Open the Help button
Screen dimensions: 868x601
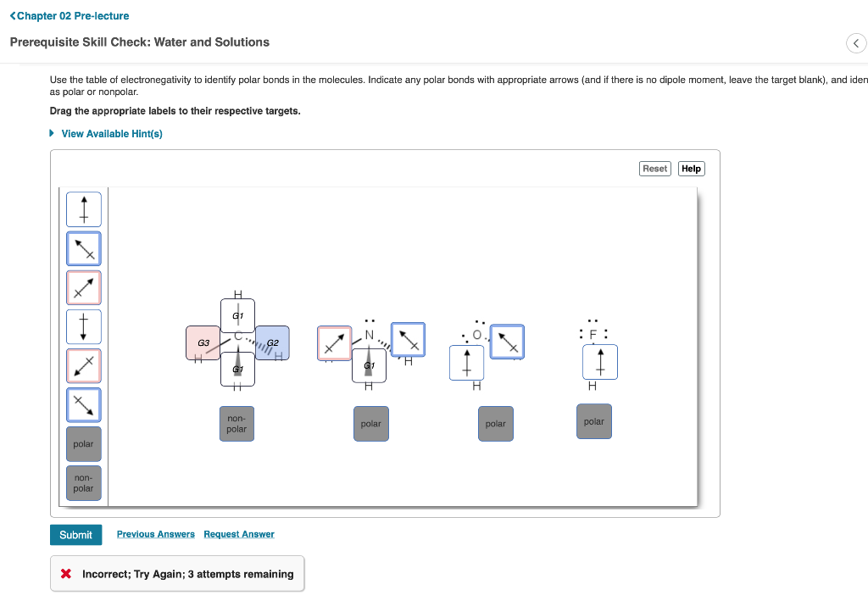click(x=691, y=169)
